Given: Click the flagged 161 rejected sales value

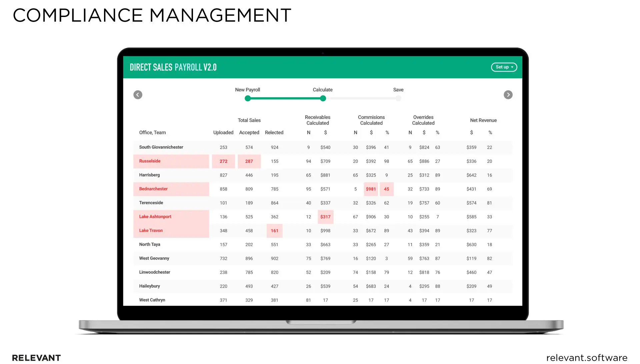Looking at the screenshot, I should click(274, 230).
